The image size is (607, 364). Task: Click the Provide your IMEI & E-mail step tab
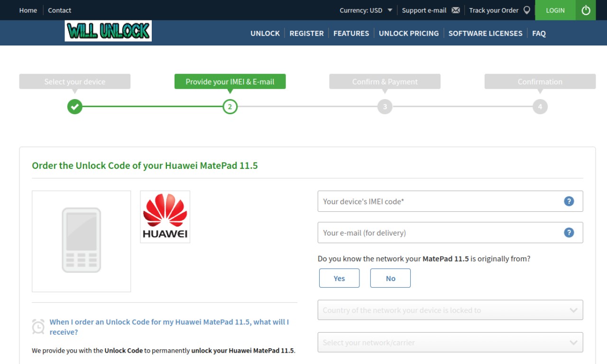point(230,82)
